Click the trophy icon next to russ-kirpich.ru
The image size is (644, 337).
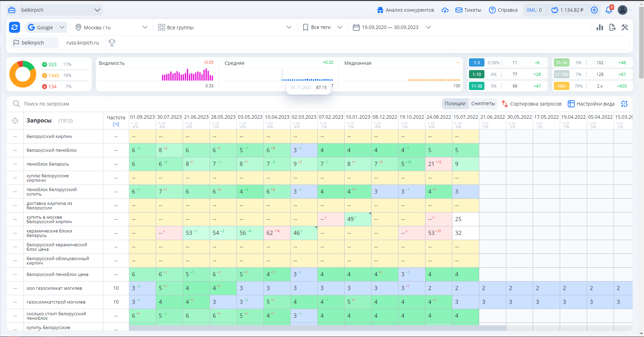(112, 43)
